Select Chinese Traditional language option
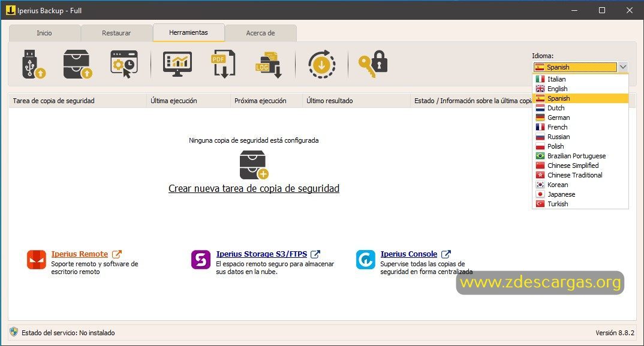Viewport: 644px width, 346px height. [x=580, y=175]
